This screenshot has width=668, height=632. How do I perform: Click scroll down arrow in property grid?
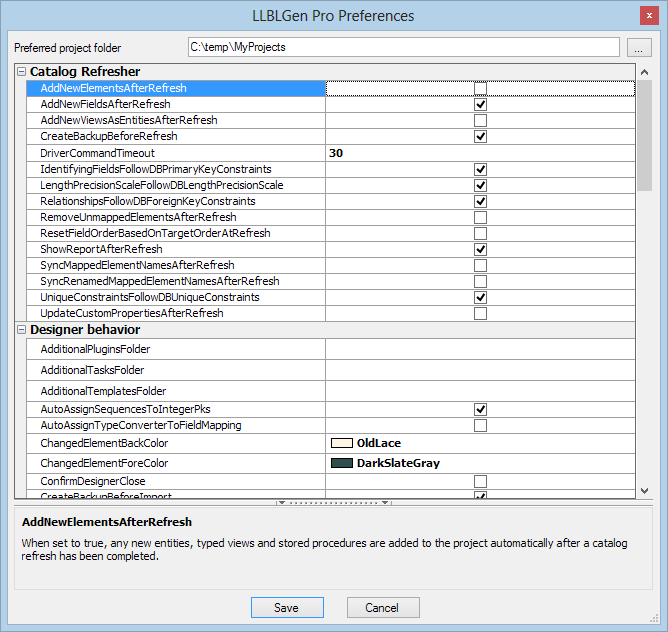(x=645, y=491)
